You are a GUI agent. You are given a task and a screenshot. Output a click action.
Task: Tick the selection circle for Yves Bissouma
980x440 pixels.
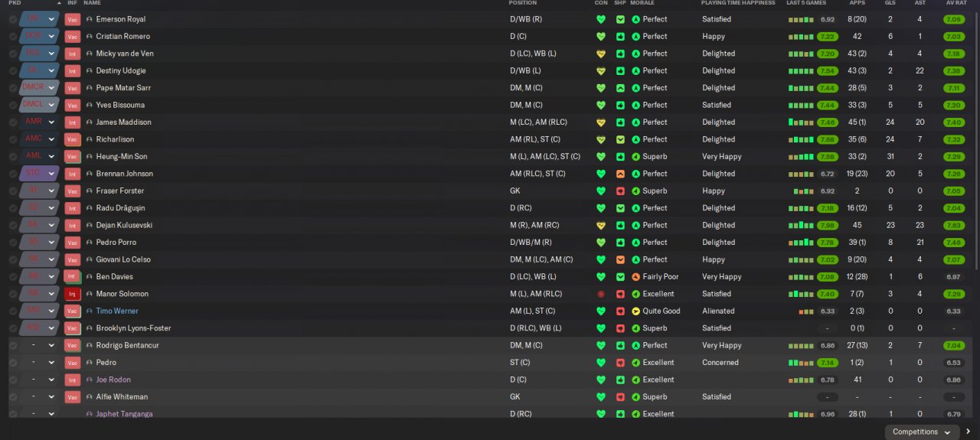point(13,105)
